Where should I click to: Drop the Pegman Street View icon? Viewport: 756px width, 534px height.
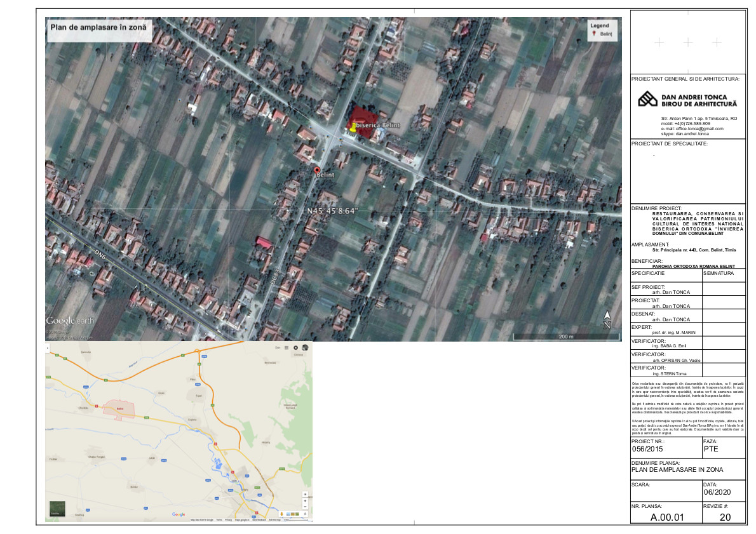282,513
